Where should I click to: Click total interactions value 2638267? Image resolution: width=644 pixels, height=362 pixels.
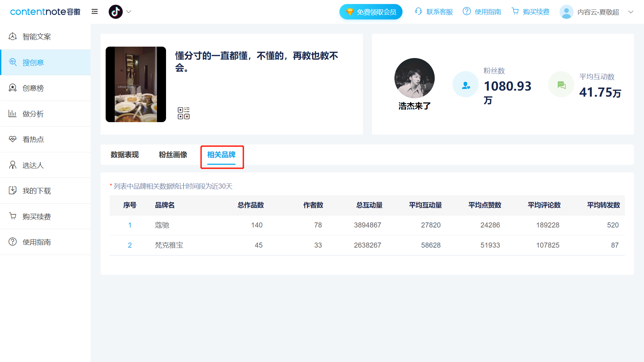[368, 245]
